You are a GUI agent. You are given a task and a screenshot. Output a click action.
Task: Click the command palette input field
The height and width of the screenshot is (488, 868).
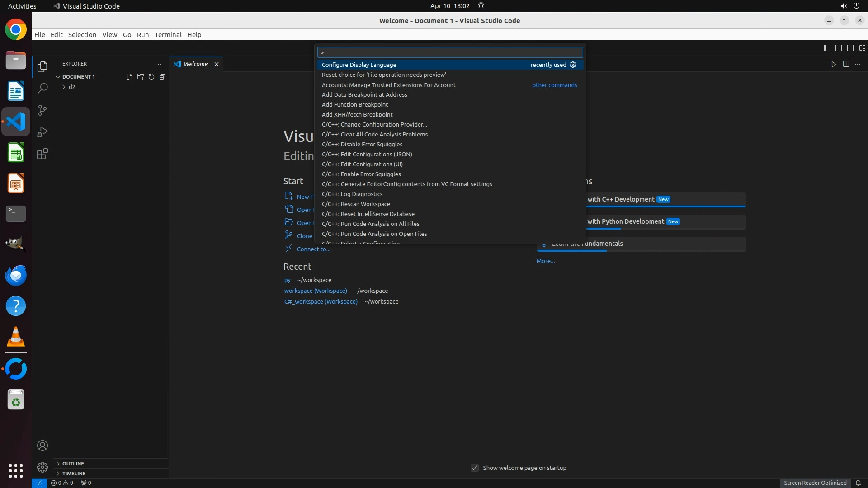click(450, 52)
